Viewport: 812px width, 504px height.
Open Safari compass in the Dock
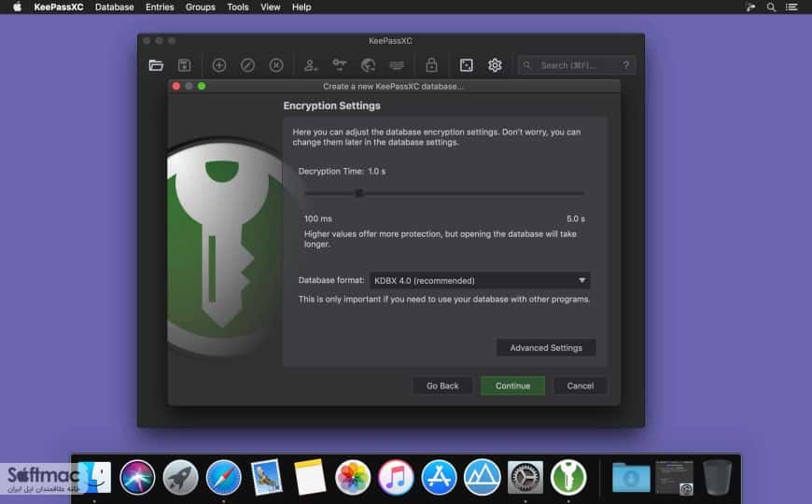coord(223,477)
